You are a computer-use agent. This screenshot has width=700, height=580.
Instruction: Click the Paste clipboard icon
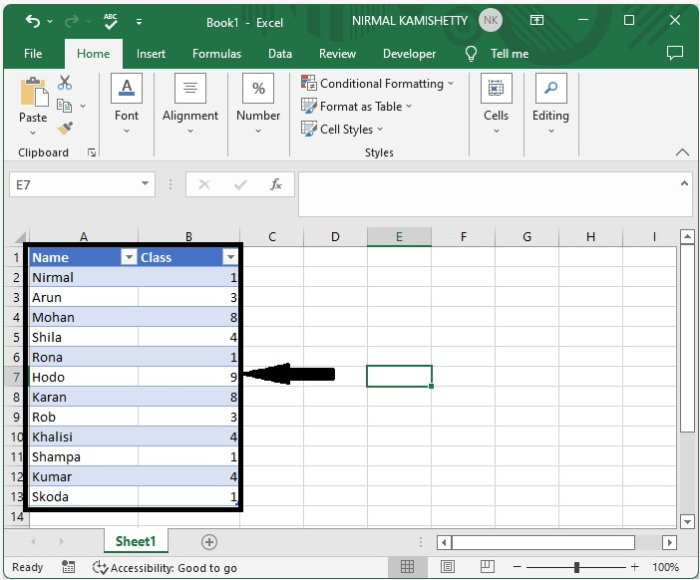coord(34,93)
